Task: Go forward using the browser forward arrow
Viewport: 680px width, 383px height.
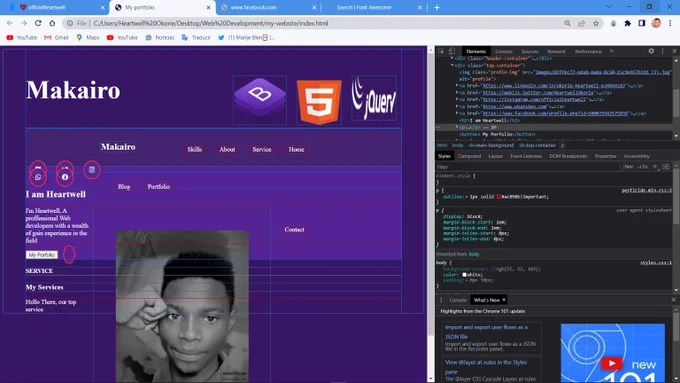Action: [x=24, y=23]
